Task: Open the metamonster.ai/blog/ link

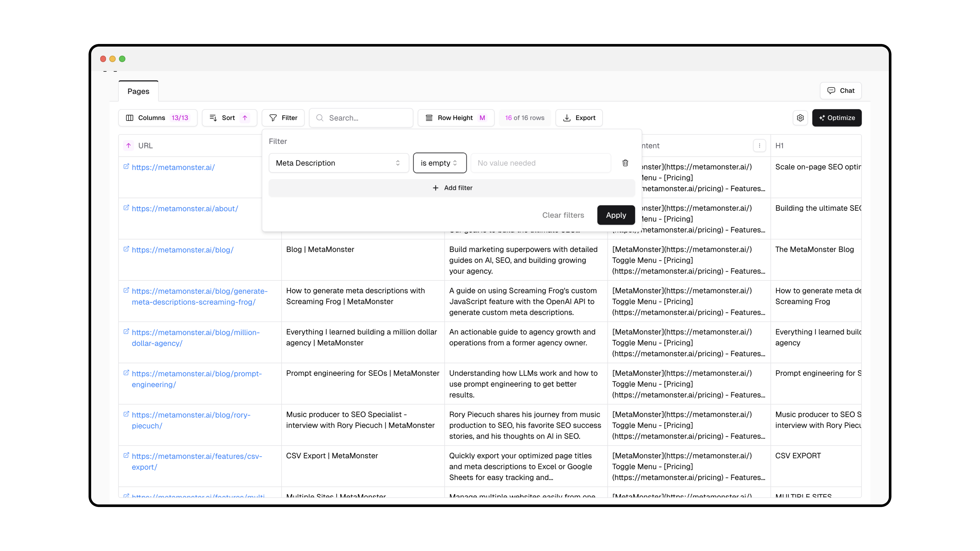Action: point(183,250)
